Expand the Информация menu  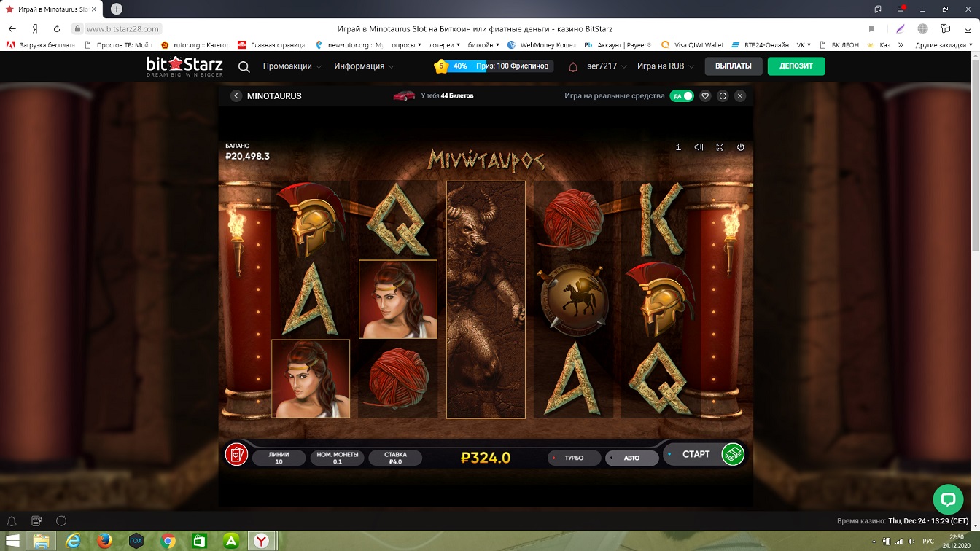(365, 66)
